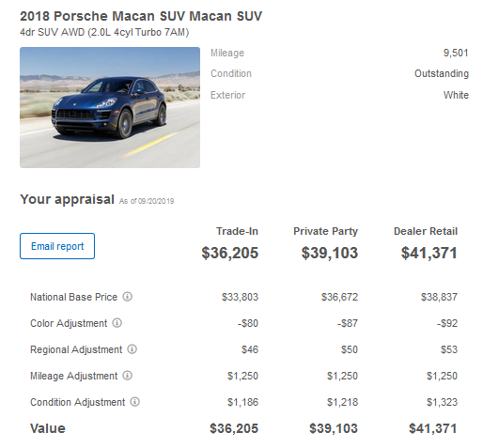Click the Mileage Adjustment info icon
This screenshot has height=448, width=483.
(x=127, y=375)
